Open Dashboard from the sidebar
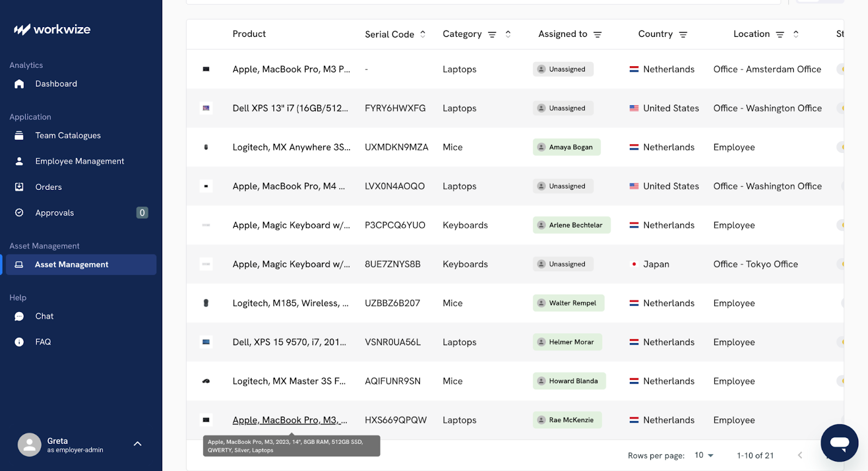The width and height of the screenshot is (868, 471). [x=56, y=84]
